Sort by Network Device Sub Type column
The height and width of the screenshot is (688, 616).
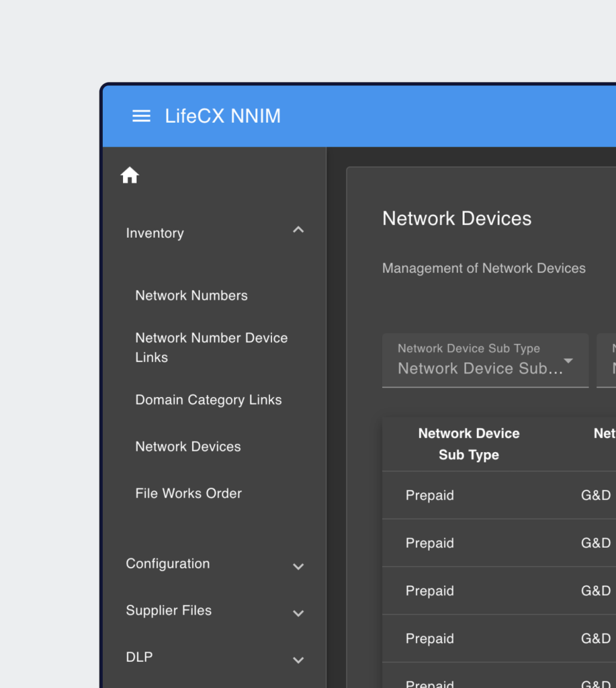(469, 444)
